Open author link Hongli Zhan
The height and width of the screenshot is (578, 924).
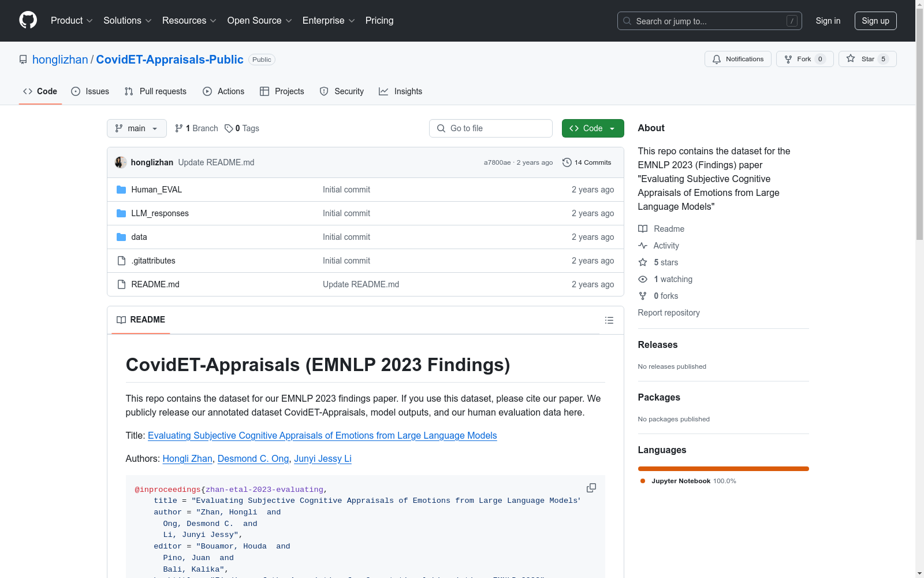coord(188,458)
